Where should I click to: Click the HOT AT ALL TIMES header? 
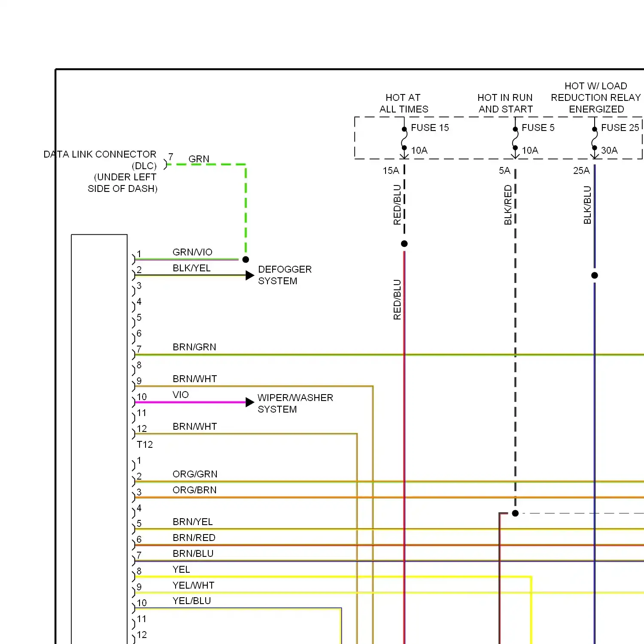(x=404, y=103)
